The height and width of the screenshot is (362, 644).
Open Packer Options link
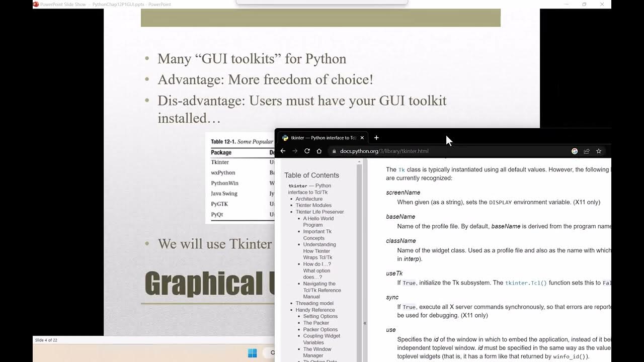(x=320, y=329)
